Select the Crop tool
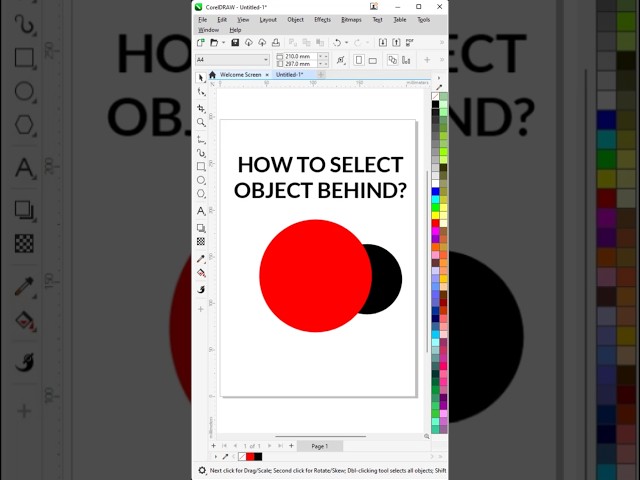Image resolution: width=640 pixels, height=480 pixels. pyautogui.click(x=201, y=108)
